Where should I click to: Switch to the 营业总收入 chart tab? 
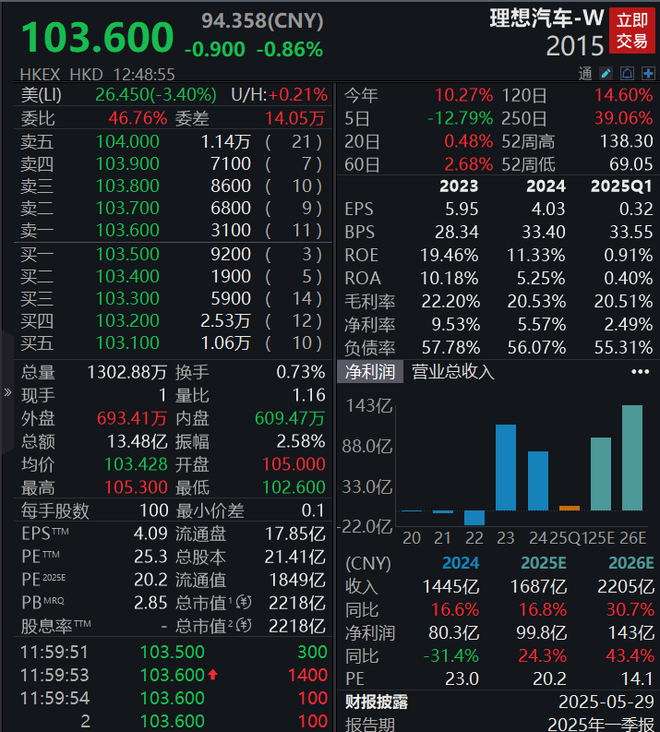(452, 372)
